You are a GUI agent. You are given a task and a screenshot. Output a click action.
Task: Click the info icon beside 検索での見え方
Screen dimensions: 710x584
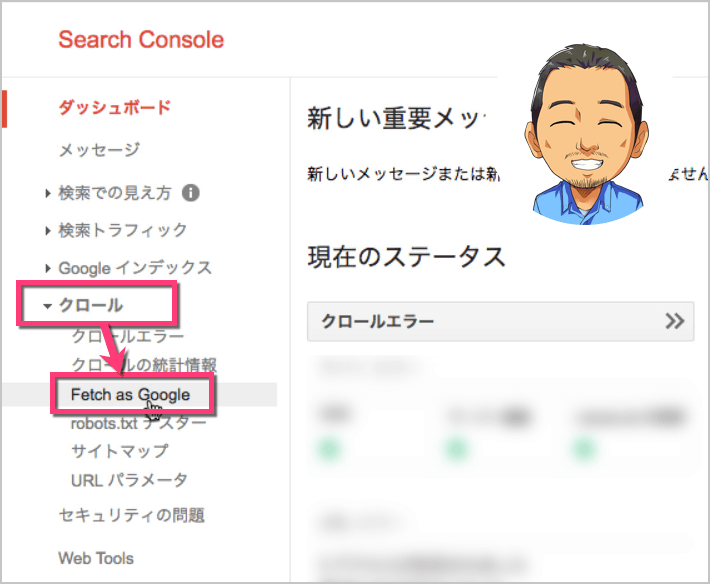click(x=191, y=193)
